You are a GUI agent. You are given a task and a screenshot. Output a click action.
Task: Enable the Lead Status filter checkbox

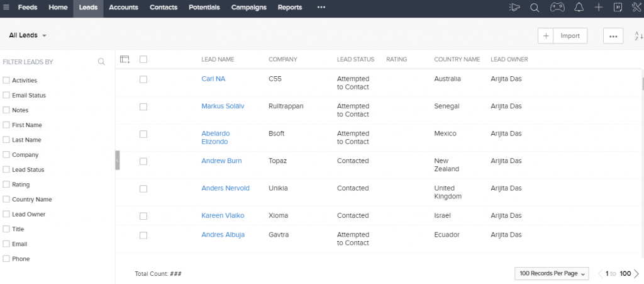pyautogui.click(x=6, y=170)
